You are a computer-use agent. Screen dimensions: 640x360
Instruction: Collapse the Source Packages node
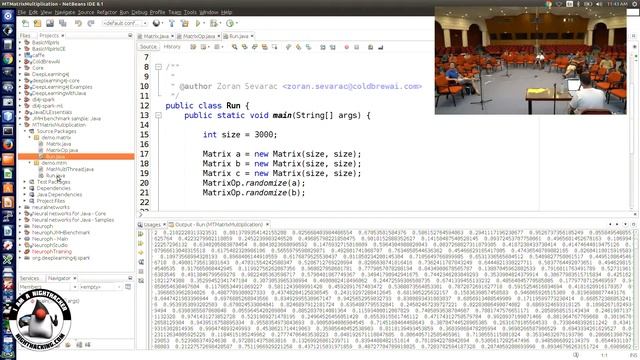tap(25, 131)
